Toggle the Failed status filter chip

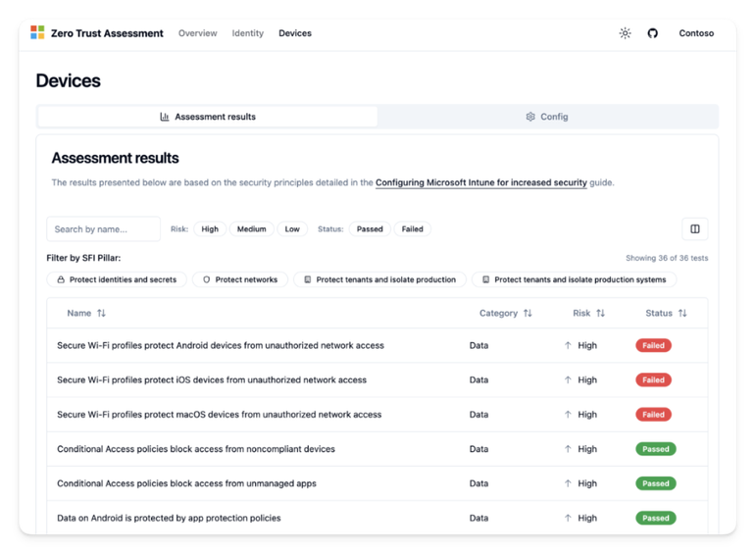412,229
